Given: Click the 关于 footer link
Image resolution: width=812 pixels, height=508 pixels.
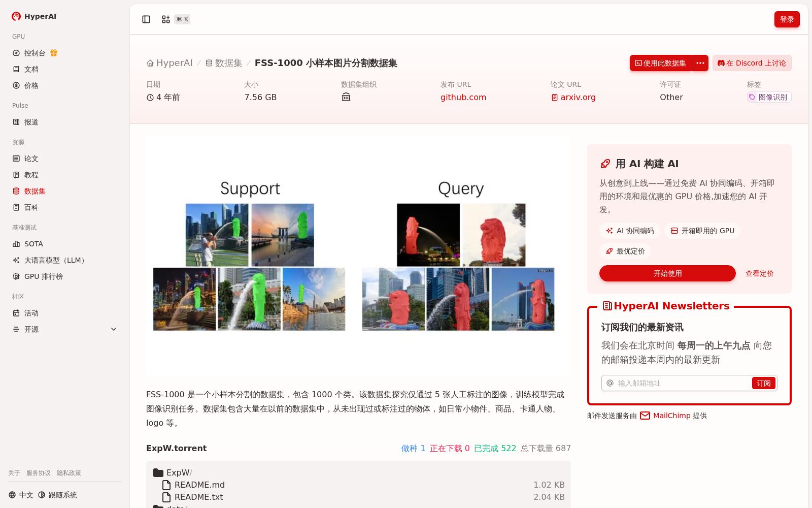Looking at the screenshot, I should 14,473.
